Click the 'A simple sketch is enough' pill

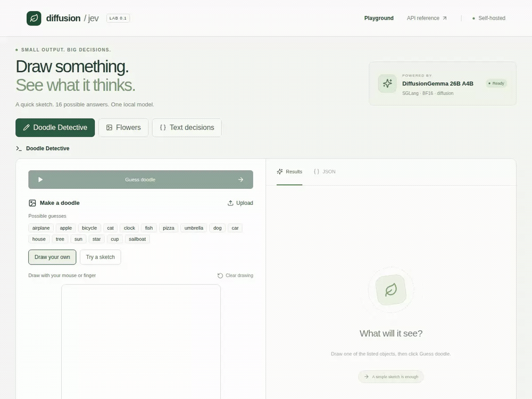[391, 377]
